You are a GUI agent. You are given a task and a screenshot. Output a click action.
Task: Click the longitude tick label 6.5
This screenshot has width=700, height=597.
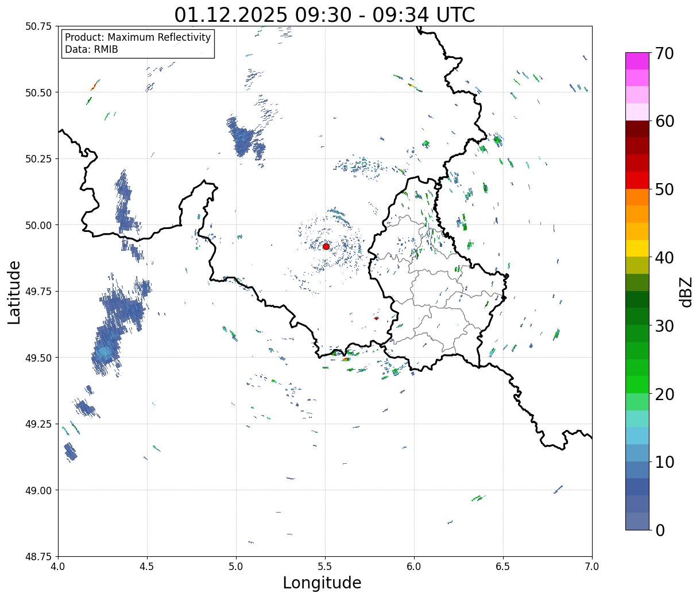pyautogui.click(x=503, y=567)
